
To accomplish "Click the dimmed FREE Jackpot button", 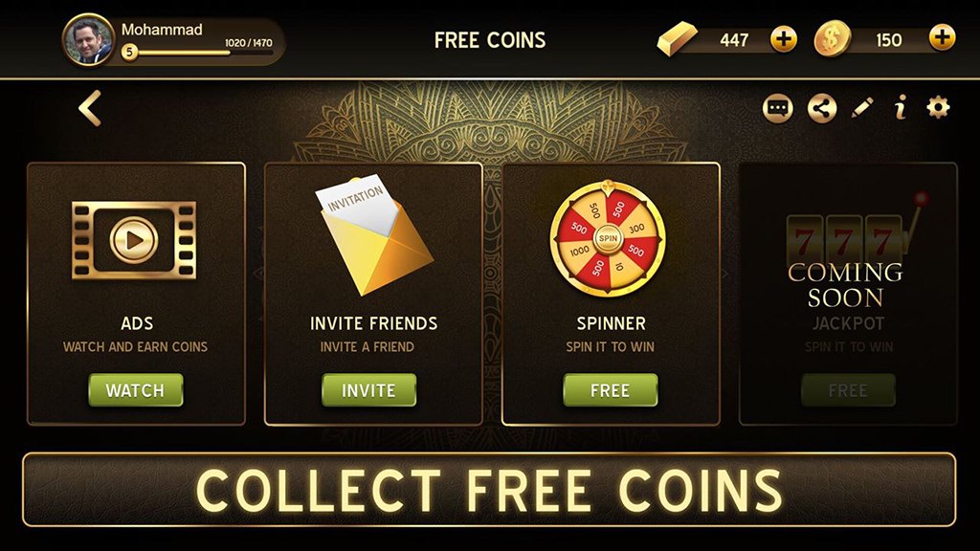I will click(x=848, y=390).
